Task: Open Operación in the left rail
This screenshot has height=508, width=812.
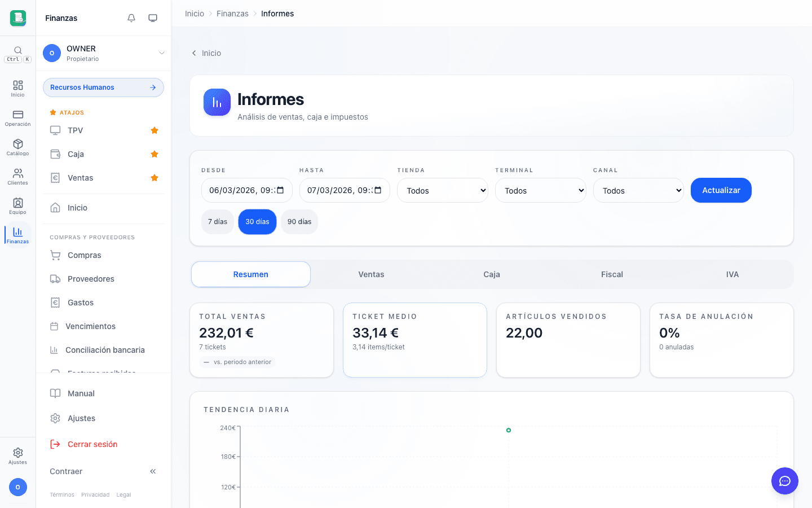Action: (18, 117)
